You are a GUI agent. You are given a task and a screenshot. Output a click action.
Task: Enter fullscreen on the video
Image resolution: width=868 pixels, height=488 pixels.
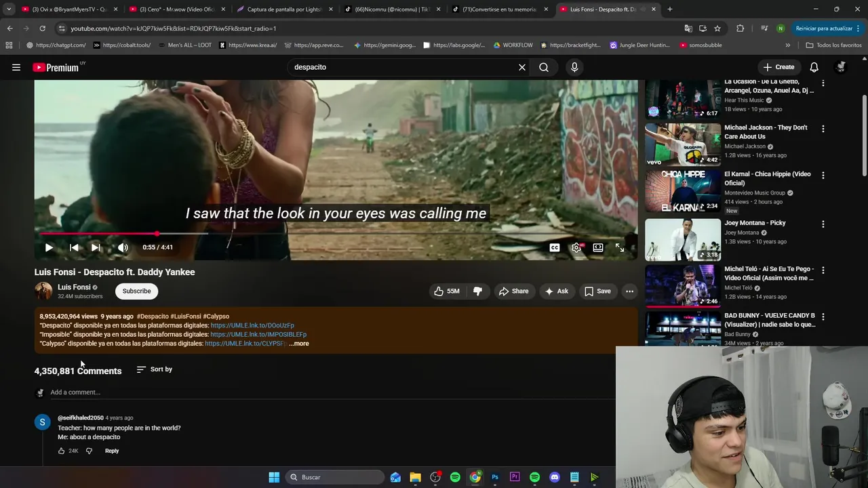(620, 247)
